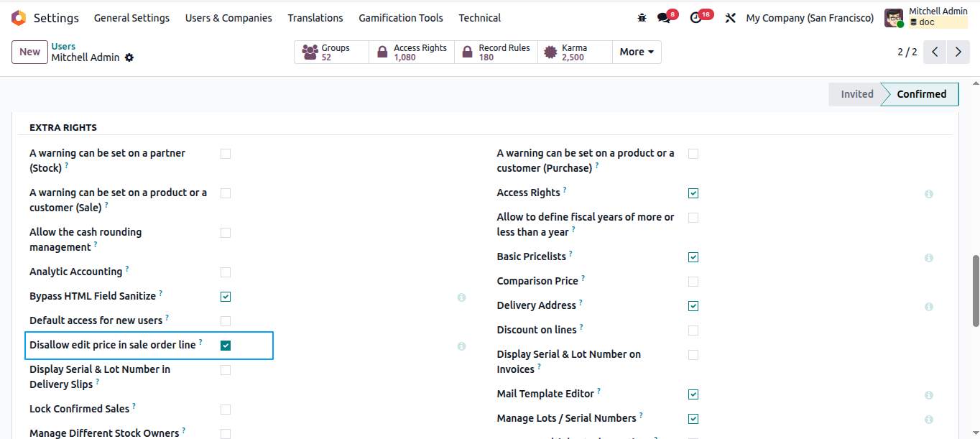Enable the Analytic Accounting checkbox
The height and width of the screenshot is (439, 980).
tap(226, 272)
